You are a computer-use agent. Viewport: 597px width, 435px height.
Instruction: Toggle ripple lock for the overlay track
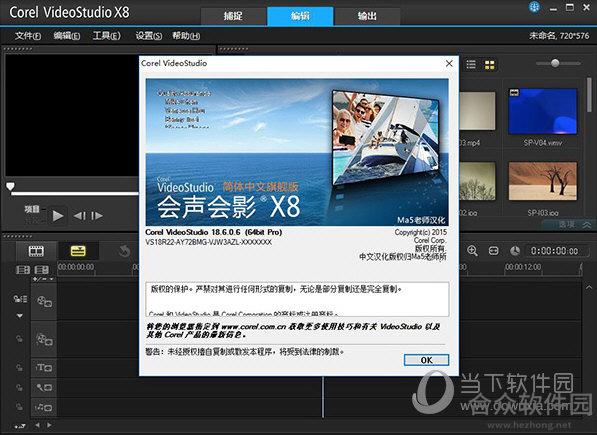tap(19, 338)
